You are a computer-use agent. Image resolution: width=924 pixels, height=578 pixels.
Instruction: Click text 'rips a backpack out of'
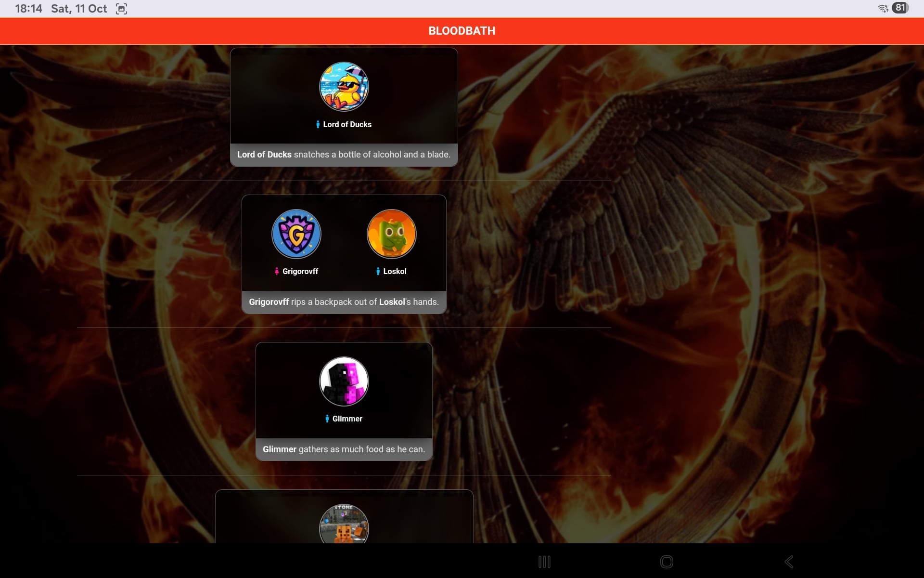[334, 302]
